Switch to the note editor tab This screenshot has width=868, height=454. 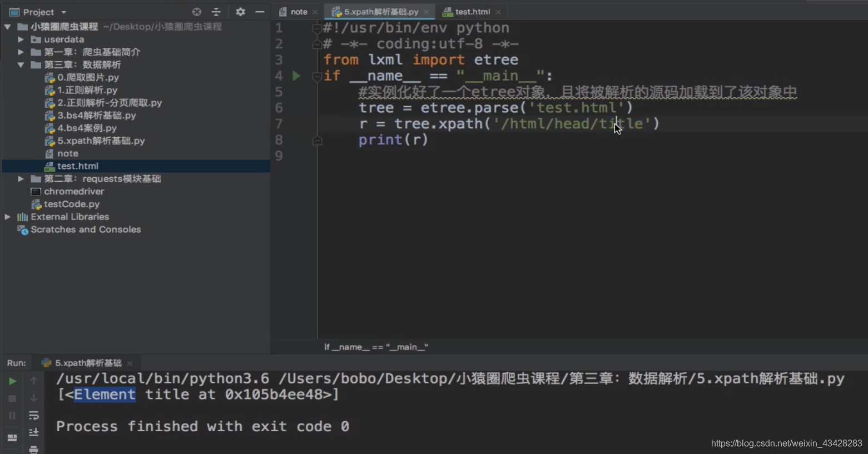coord(299,12)
